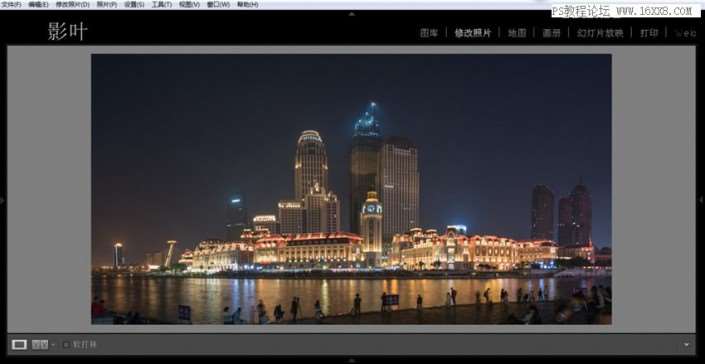Viewport: 705px width, 364px height.
Task: Open the 视图(V) menu
Action: (x=189, y=4)
